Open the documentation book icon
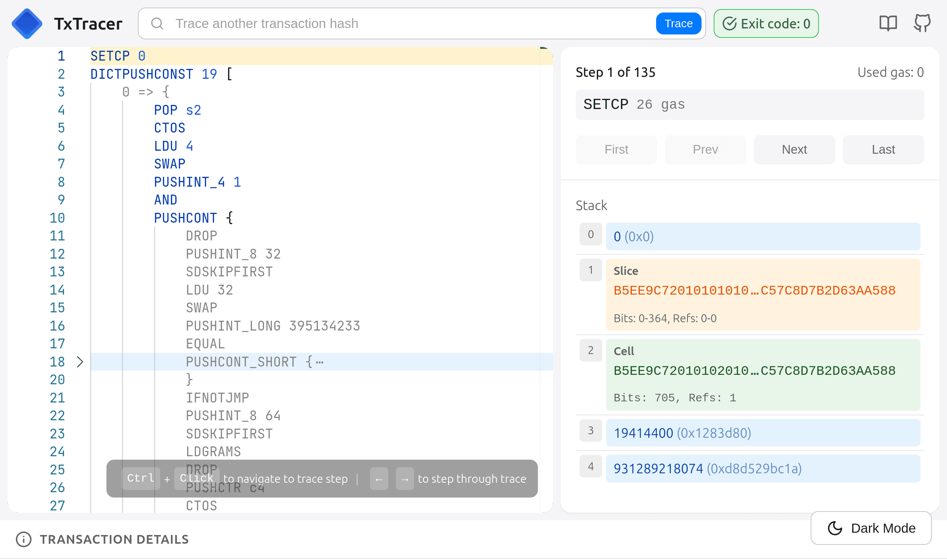The height and width of the screenshot is (560, 947). [888, 23]
